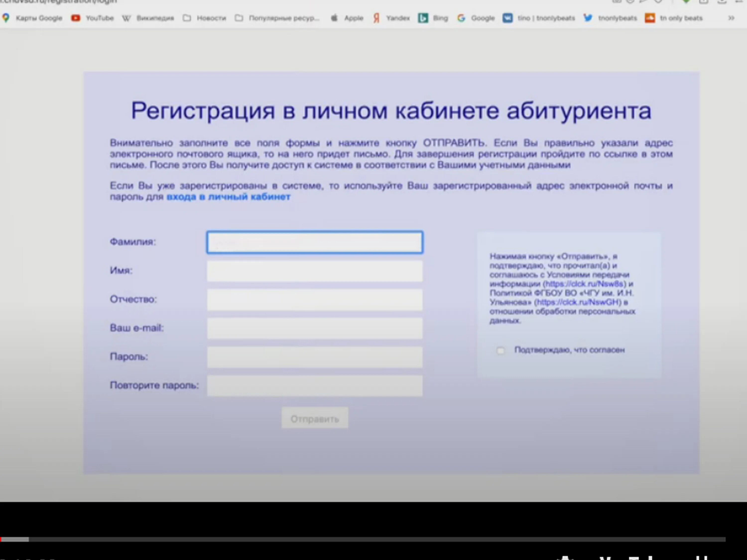
Task: Open the Новости bookmarks folder
Action: coord(204,18)
